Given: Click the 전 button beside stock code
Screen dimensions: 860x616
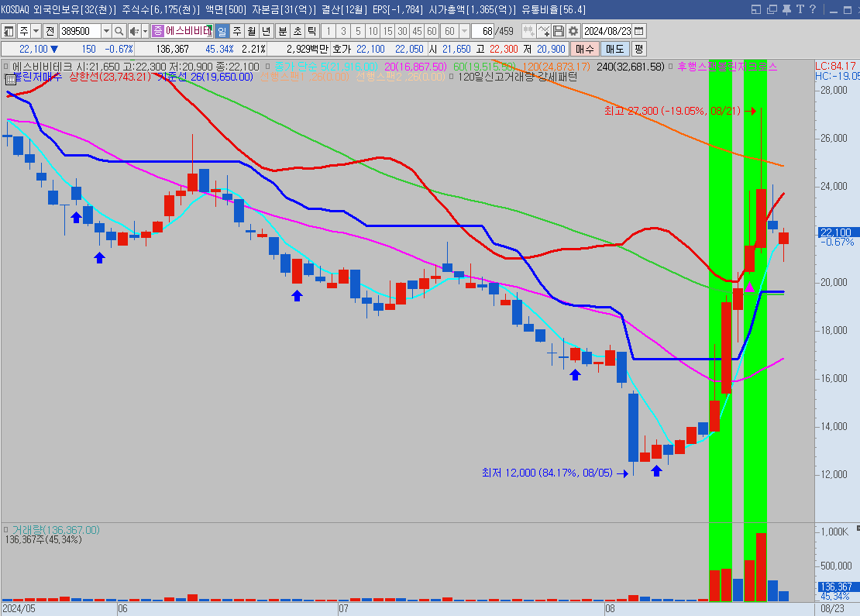Looking at the screenshot, I should point(50,31).
